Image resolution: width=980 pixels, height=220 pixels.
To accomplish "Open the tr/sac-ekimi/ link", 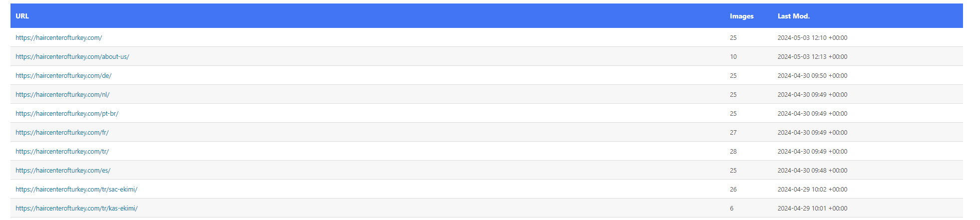I will tap(76, 190).
